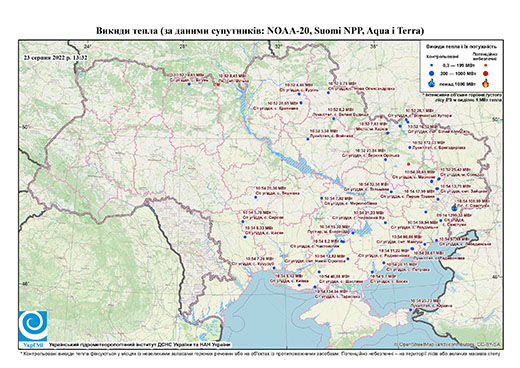Click the large blue circle legend icon
Image resolution: width=520 pixels, height=368 pixels.
[431, 73]
